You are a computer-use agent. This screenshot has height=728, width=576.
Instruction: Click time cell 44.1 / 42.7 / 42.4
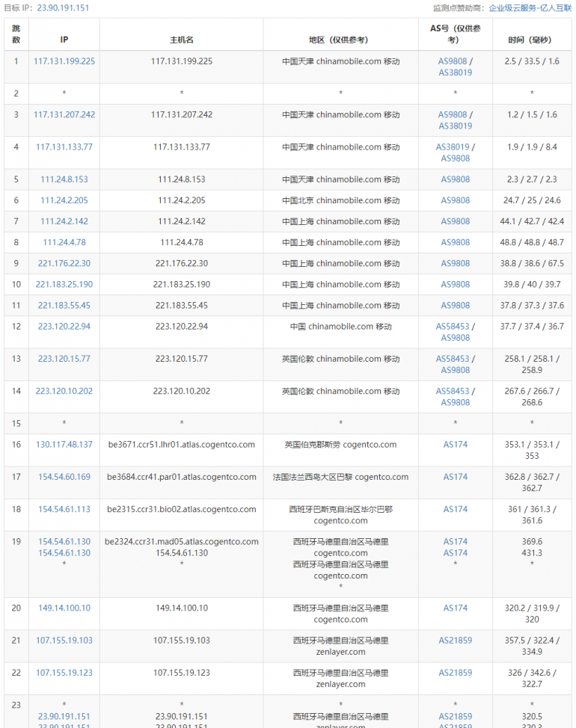click(x=532, y=221)
